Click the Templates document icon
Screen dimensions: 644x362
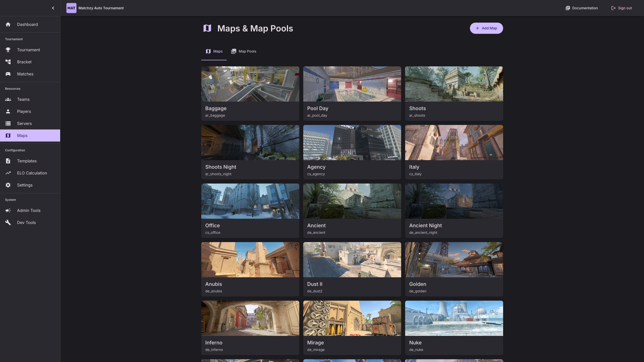[x=8, y=161]
